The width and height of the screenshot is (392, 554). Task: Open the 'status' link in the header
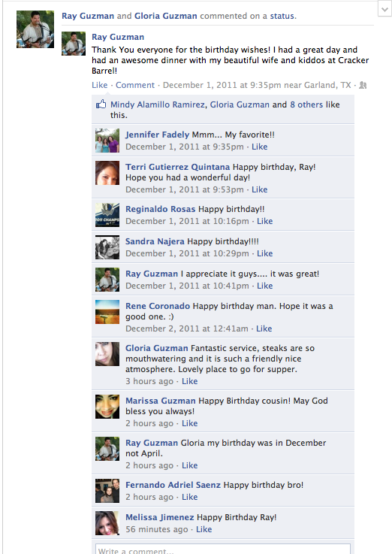(282, 16)
